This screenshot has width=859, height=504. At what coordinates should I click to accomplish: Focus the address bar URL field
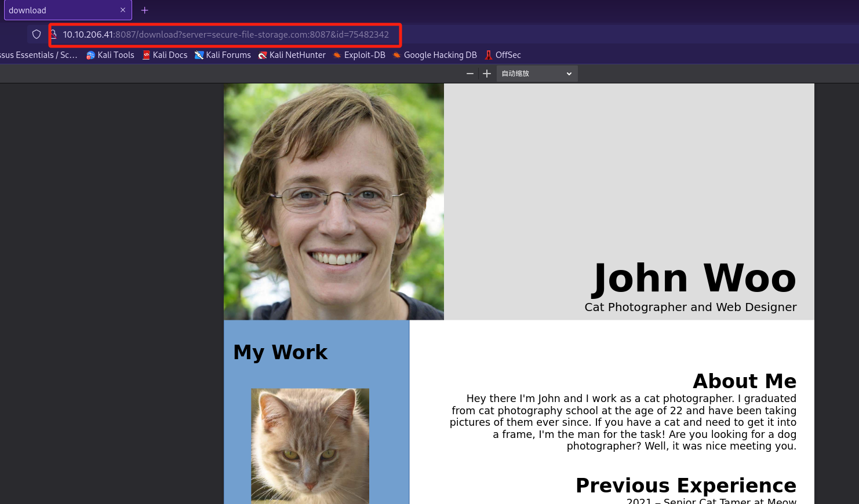pyautogui.click(x=226, y=35)
